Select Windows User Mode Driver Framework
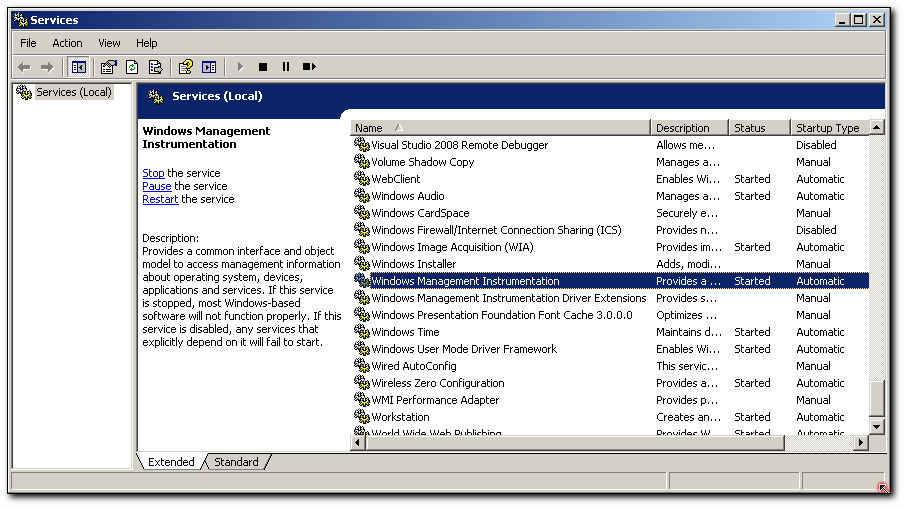 coord(464,349)
